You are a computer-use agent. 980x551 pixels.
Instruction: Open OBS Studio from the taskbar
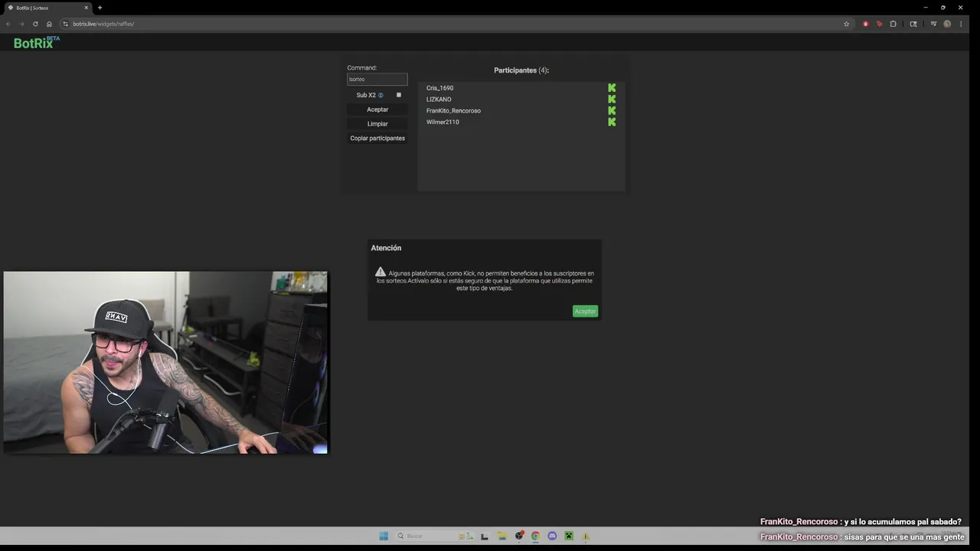point(519,536)
